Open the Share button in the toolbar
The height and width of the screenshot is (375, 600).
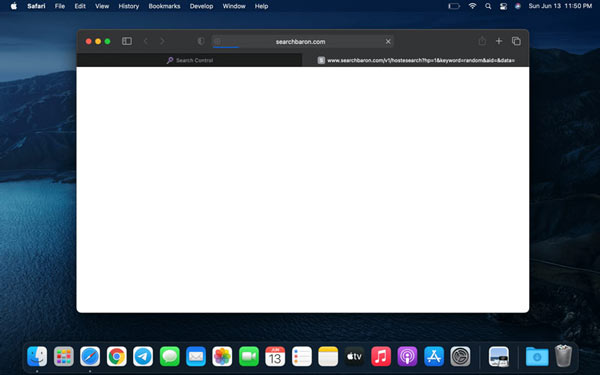[x=482, y=41]
